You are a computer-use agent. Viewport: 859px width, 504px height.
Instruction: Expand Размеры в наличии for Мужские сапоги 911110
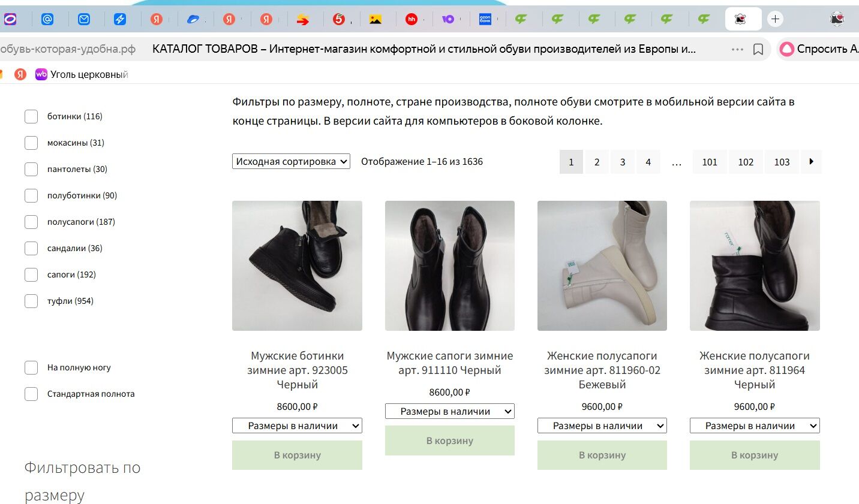449,411
